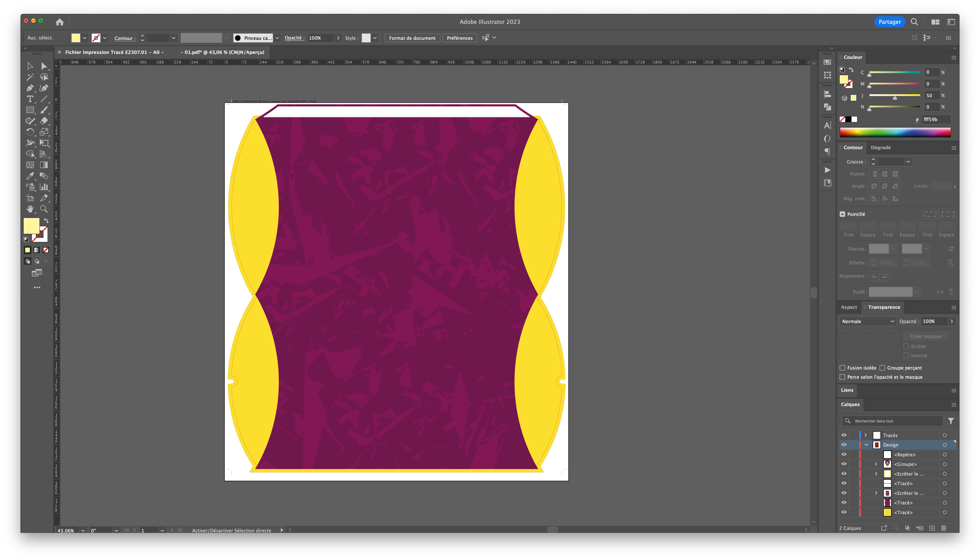Open Format de document
Image resolution: width=980 pixels, height=560 pixels.
(x=412, y=38)
